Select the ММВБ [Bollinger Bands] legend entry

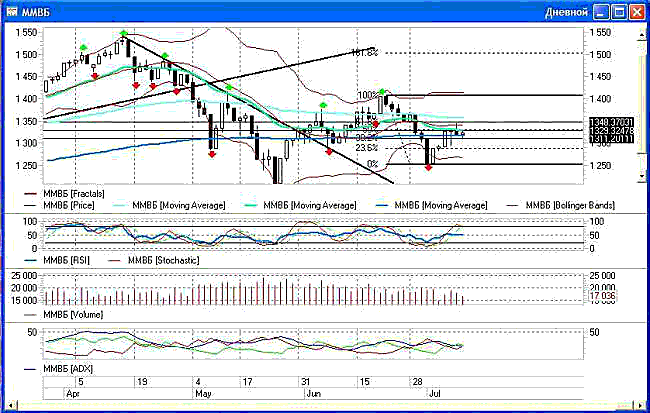(560, 205)
